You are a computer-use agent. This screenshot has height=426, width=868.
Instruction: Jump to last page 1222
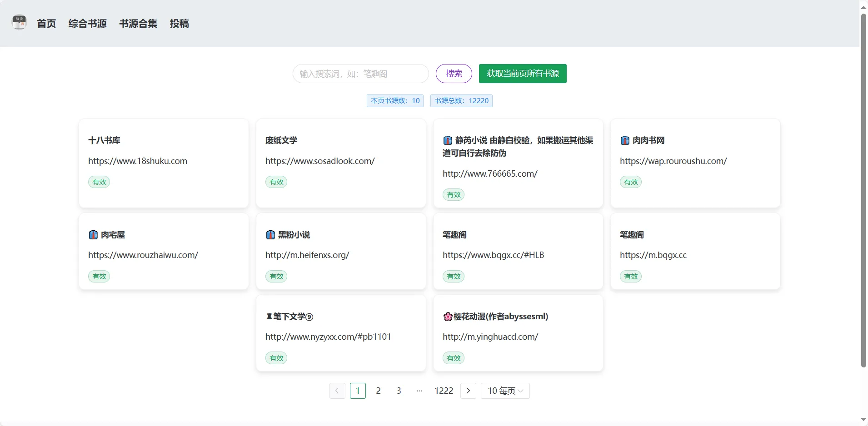coord(444,391)
